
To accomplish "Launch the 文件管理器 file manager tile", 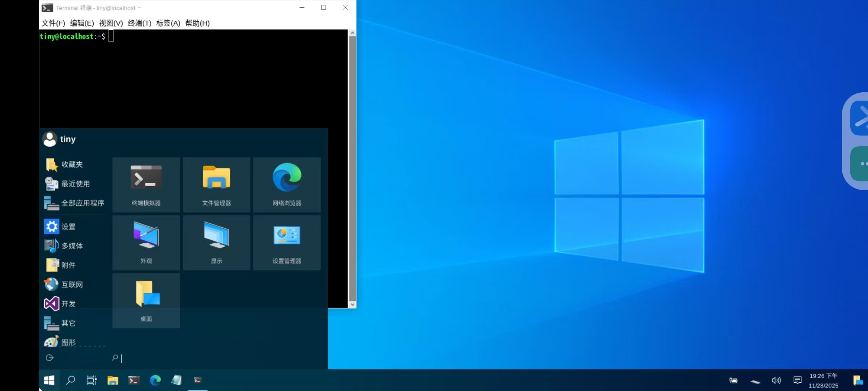I will 216,185.
